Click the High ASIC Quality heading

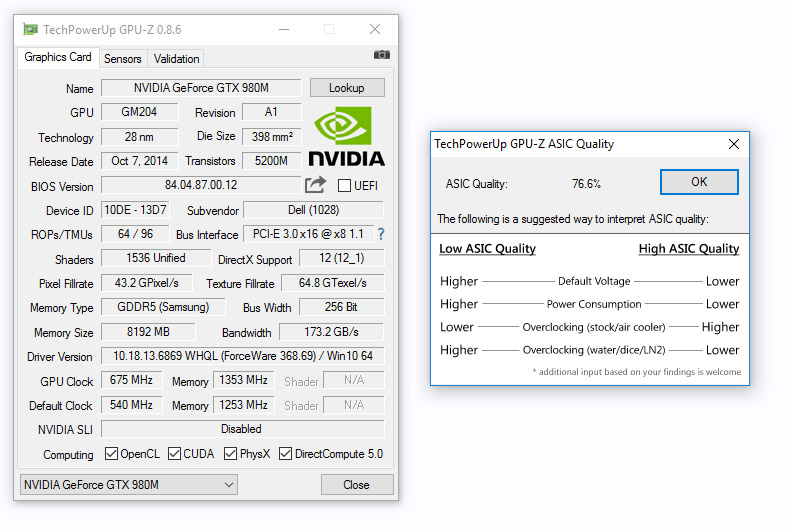689,249
